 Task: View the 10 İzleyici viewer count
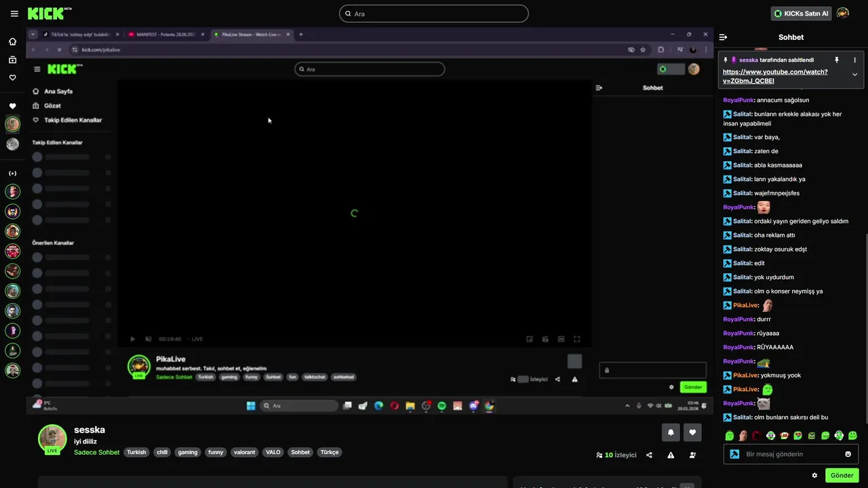pos(616,455)
